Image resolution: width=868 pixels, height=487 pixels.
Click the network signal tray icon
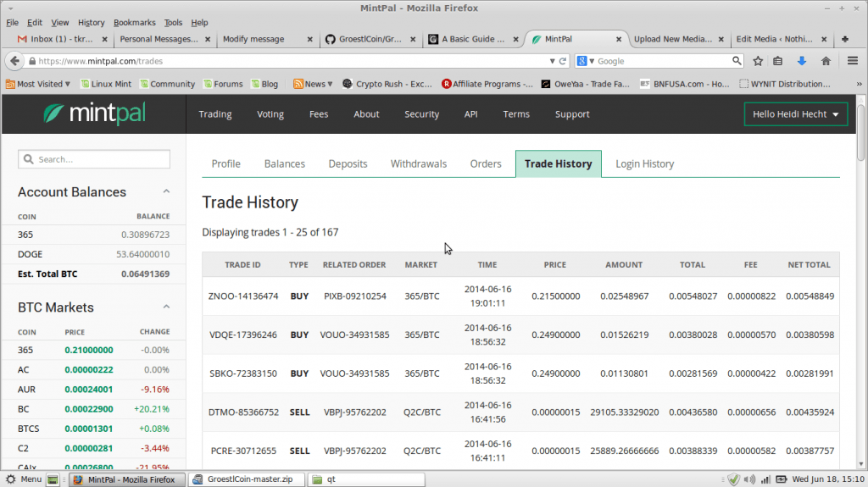tap(765, 479)
